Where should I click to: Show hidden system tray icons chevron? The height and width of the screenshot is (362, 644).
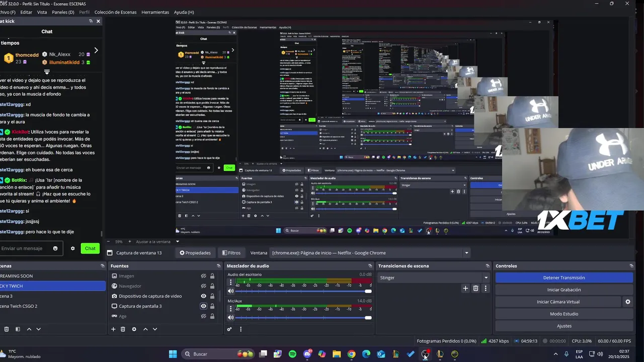pyautogui.click(x=555, y=354)
